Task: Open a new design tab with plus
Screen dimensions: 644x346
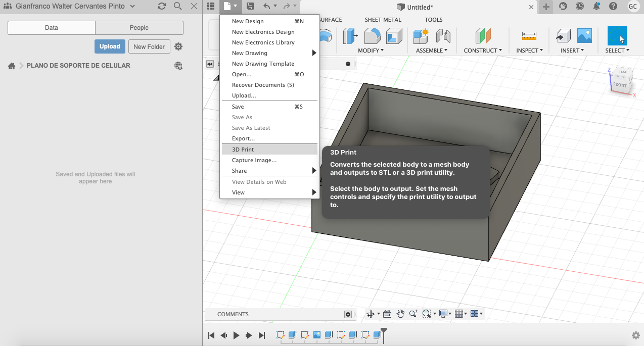Action: [546, 7]
